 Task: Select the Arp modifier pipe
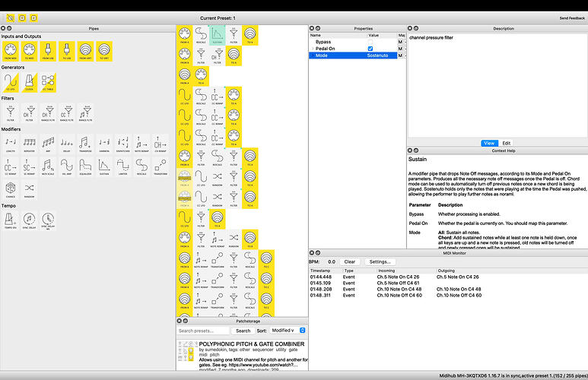[48, 144]
